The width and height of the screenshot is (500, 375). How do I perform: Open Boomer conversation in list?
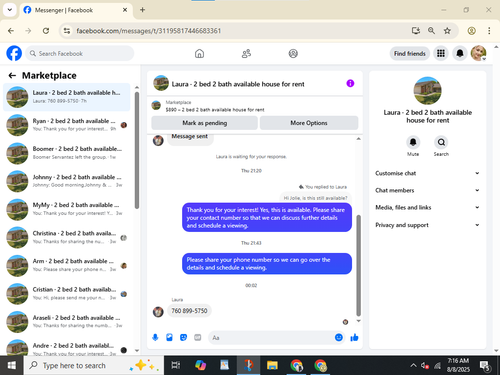[67, 153]
